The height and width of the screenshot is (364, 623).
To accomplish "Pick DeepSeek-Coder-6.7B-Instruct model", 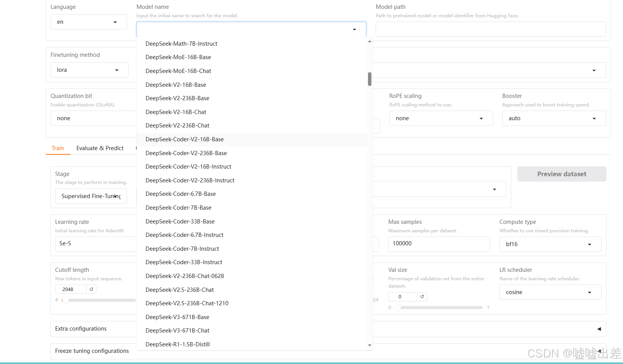I will point(252,235).
